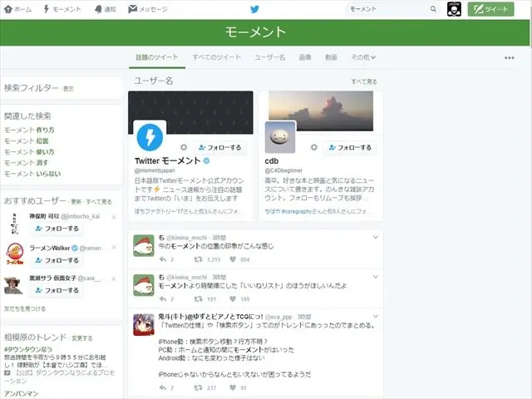
Task: Open notifications via the bell icon
Action: click(98, 9)
